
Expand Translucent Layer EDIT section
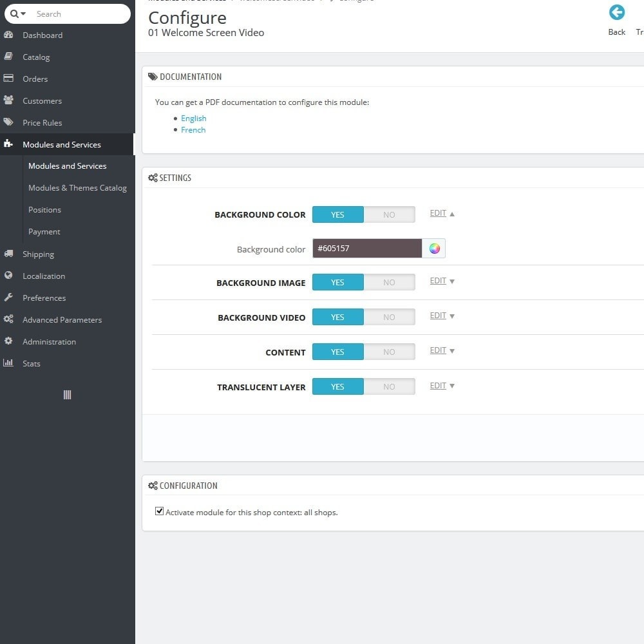442,386
